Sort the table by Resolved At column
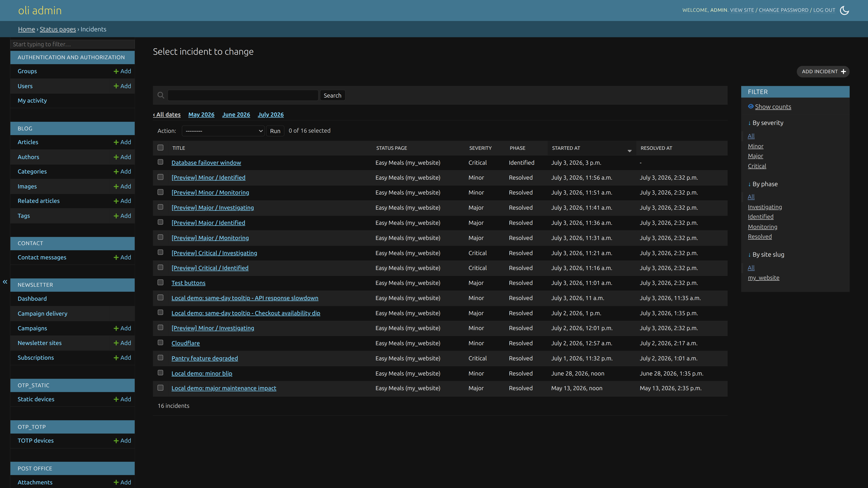868x488 pixels. [656, 148]
